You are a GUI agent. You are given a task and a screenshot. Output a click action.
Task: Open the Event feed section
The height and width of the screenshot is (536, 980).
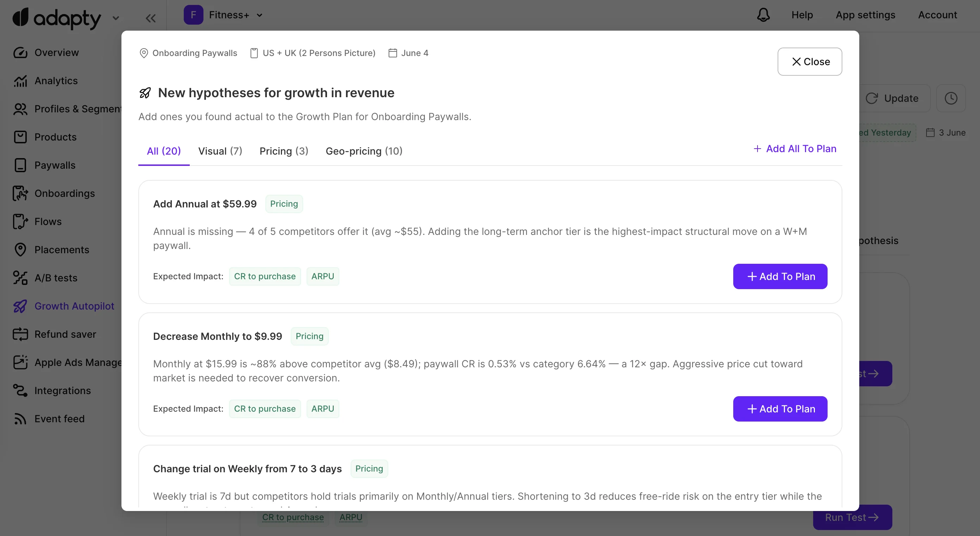click(59, 419)
